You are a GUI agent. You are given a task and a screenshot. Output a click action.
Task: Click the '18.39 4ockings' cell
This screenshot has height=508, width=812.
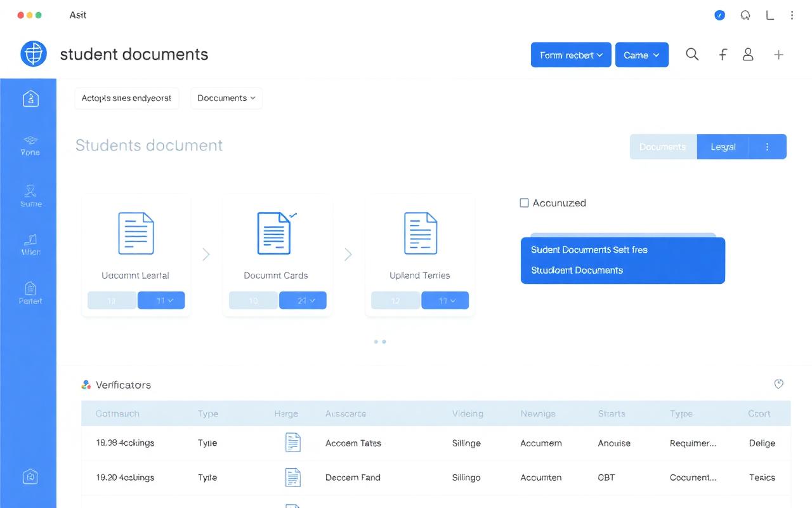pyautogui.click(x=125, y=443)
